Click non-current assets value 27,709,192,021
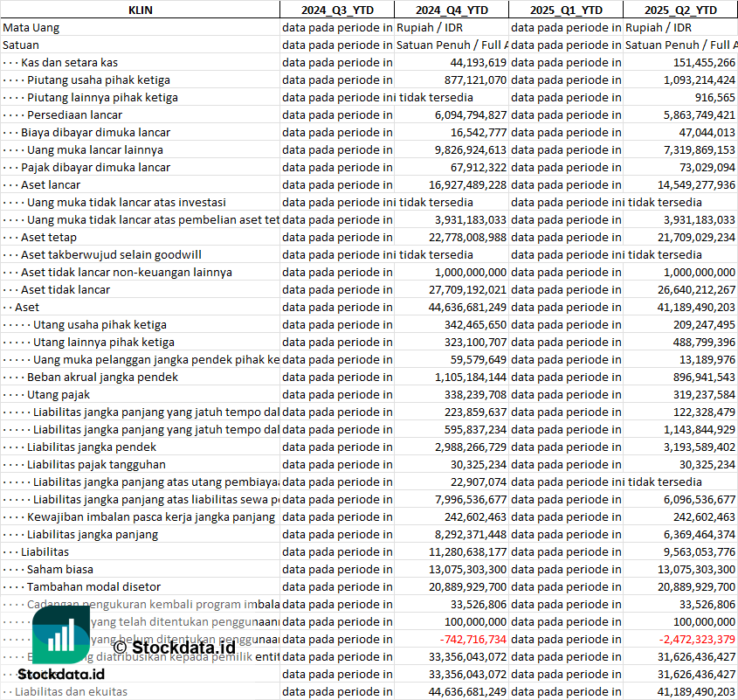 tap(468, 290)
